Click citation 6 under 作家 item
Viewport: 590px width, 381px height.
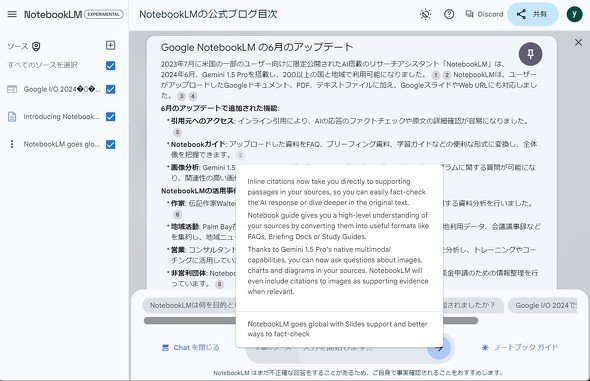tap(177, 214)
